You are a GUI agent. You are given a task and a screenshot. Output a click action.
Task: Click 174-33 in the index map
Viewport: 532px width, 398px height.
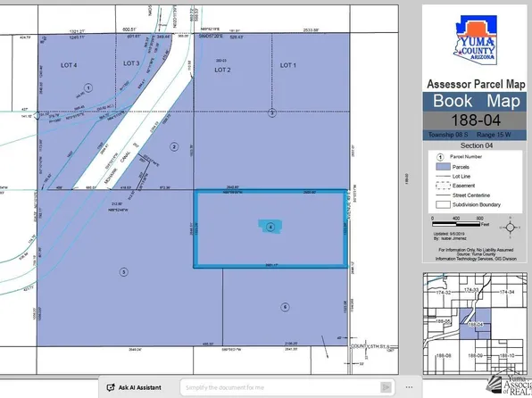point(471,290)
